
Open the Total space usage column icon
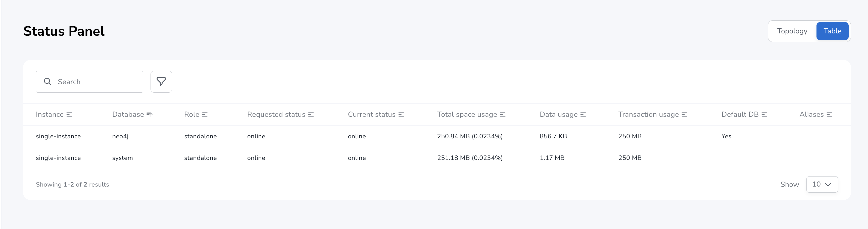coord(503,114)
